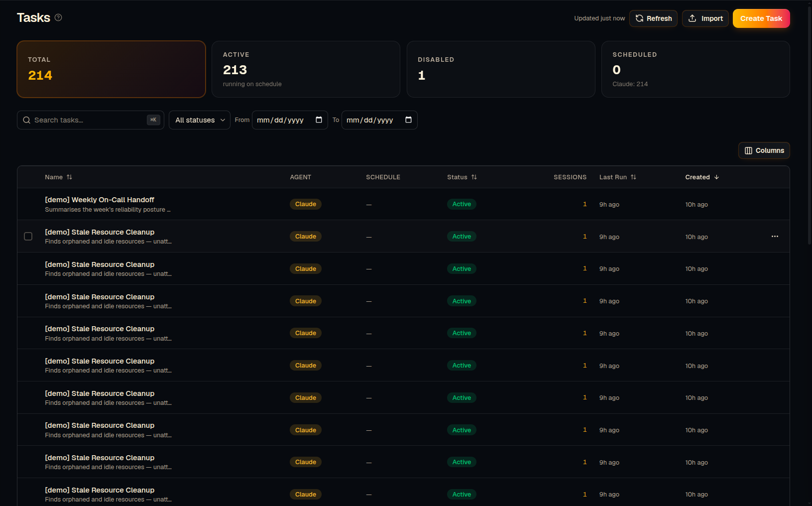Screen dimensions: 812x506
Task: Click the '9h ago' in the Weekly On-Call Handoff row
Action: (x=609, y=205)
